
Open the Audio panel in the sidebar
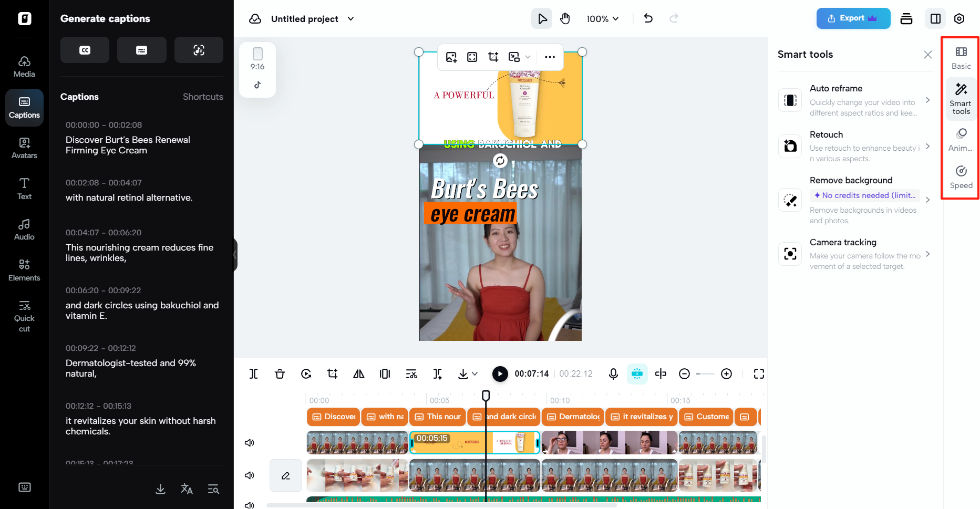24,230
